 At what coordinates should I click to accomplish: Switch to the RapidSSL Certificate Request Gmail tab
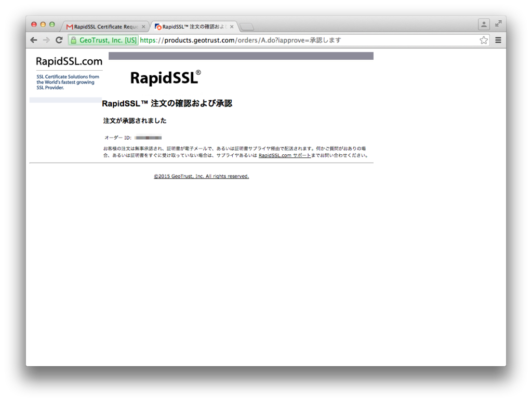point(105,26)
